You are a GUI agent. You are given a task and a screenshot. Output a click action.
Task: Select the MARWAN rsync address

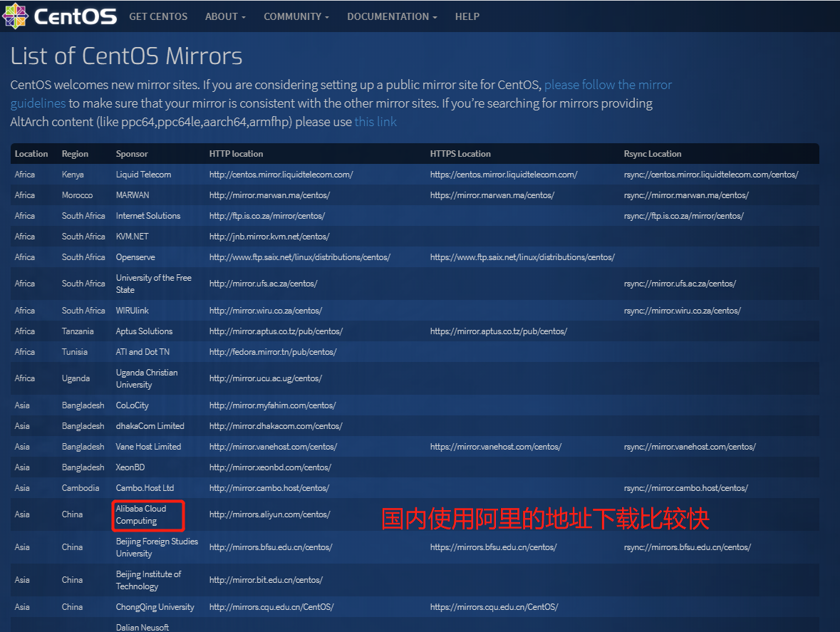685,195
